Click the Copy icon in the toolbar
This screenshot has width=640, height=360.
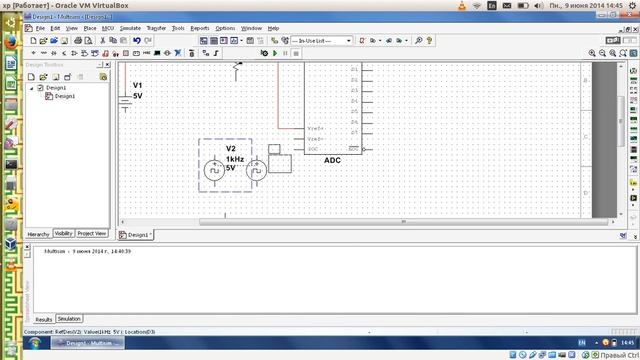click(x=113, y=40)
